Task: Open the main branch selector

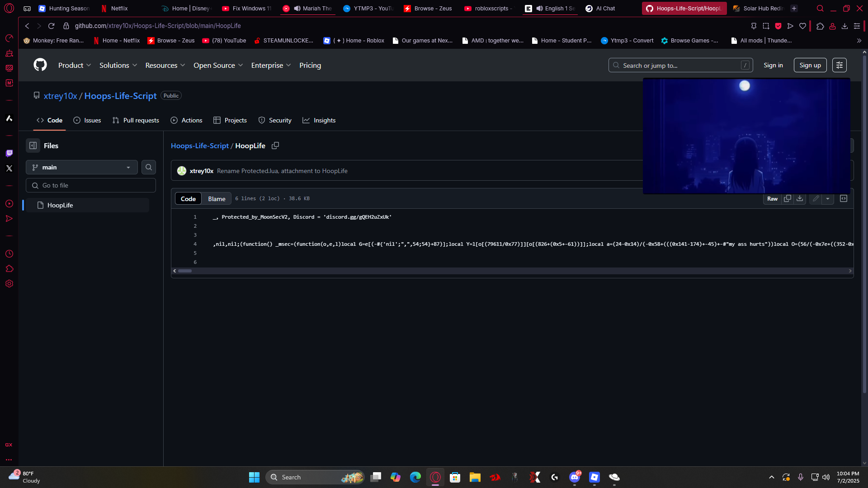Action: coord(82,167)
